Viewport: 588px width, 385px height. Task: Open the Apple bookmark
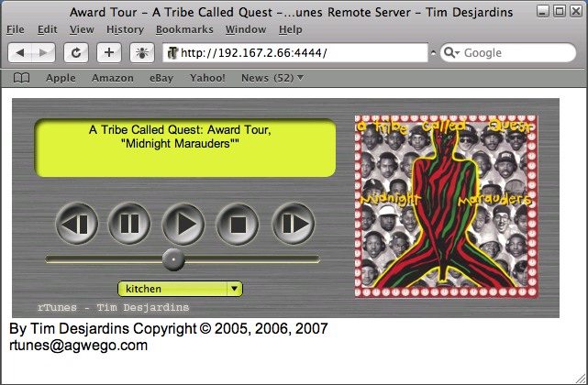[x=61, y=78]
